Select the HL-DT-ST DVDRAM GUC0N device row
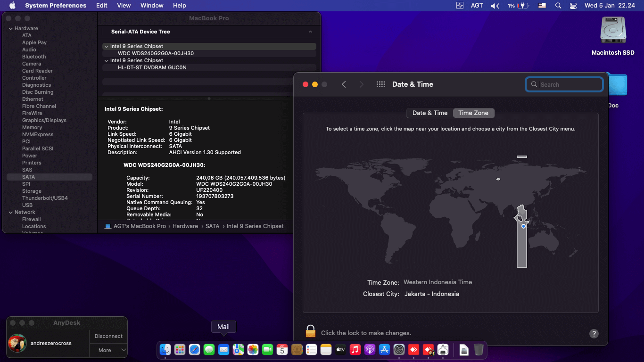Image resolution: width=644 pixels, height=362 pixels. tap(209, 67)
